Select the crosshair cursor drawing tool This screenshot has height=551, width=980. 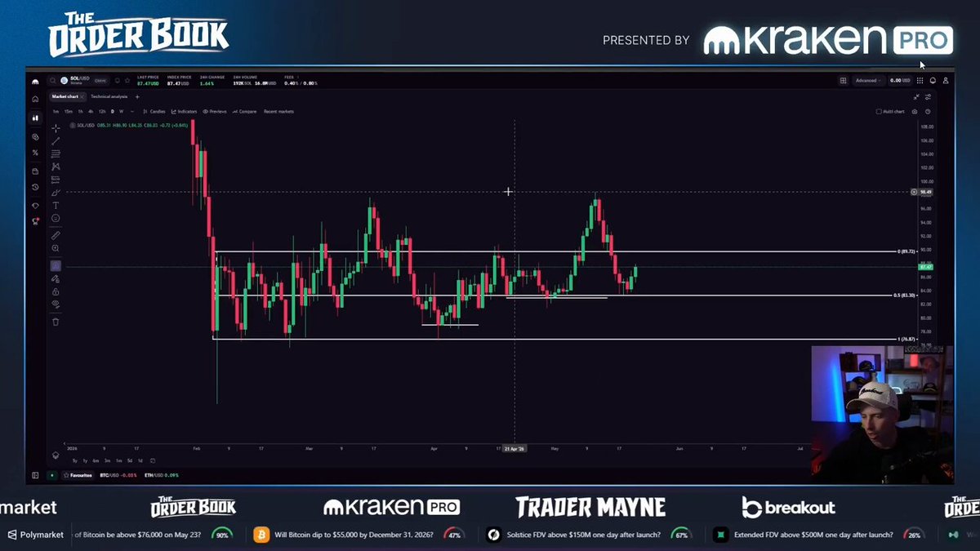coord(56,128)
